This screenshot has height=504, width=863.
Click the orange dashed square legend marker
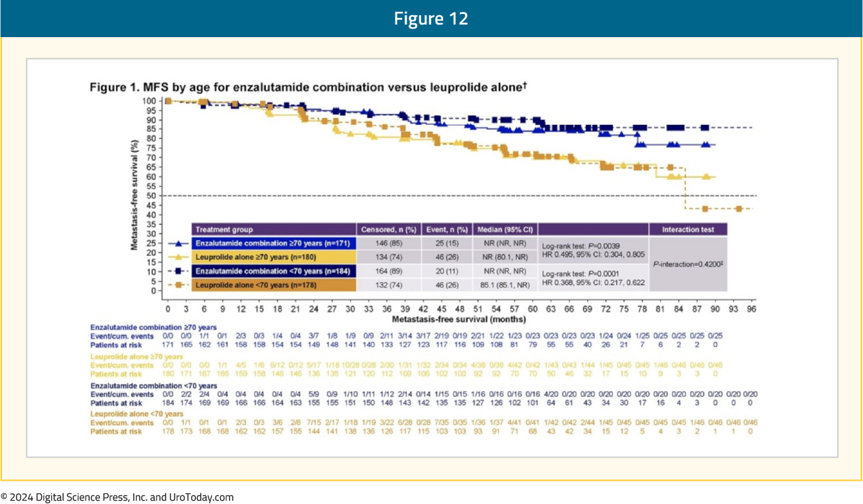point(177,285)
